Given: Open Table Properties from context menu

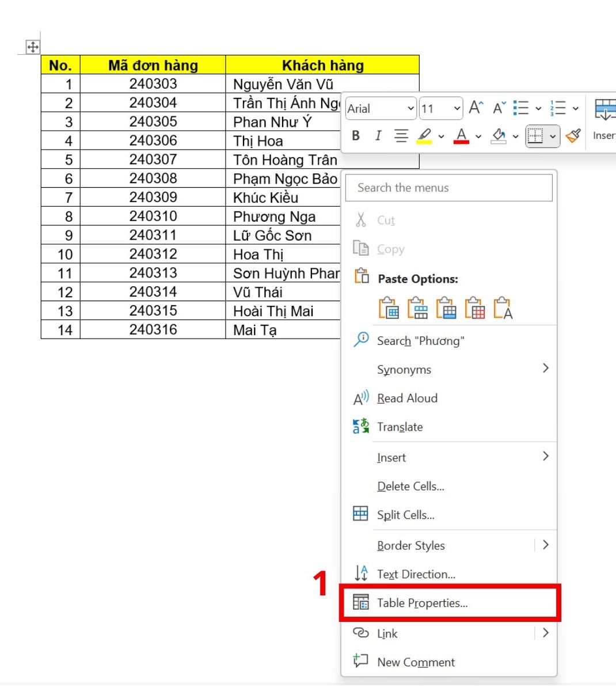Looking at the screenshot, I should 422,603.
